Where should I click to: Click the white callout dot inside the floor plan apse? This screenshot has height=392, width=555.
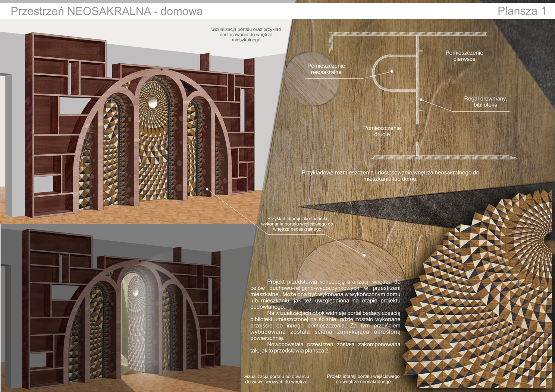click(x=392, y=71)
